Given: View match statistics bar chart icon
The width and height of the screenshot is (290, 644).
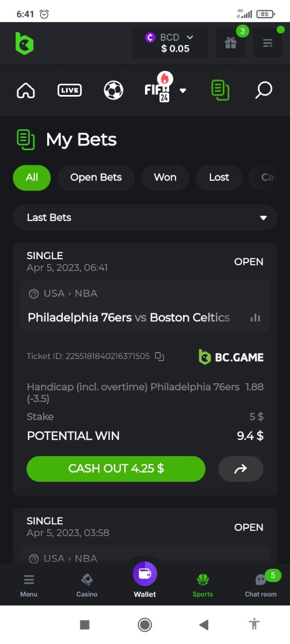Looking at the screenshot, I should [256, 318].
